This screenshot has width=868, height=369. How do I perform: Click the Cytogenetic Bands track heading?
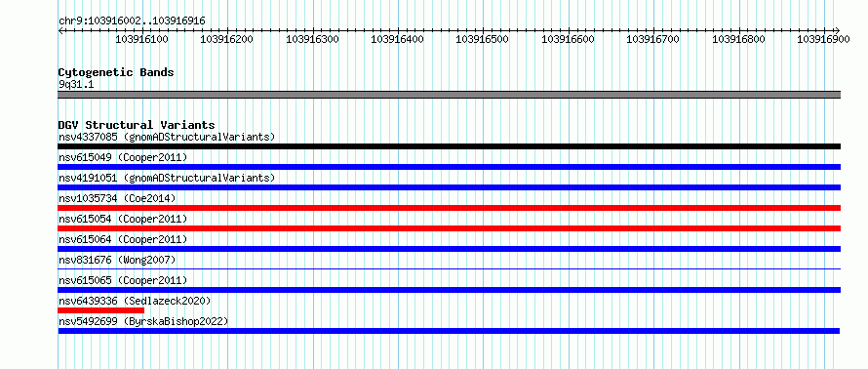[x=116, y=72]
